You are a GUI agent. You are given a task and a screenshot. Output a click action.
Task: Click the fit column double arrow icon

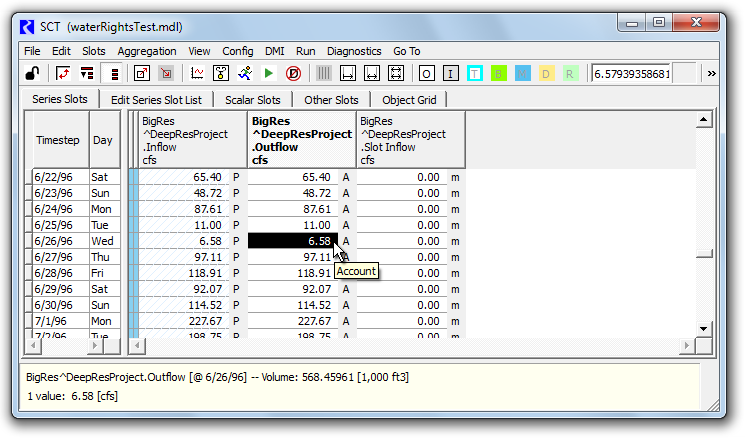372,74
